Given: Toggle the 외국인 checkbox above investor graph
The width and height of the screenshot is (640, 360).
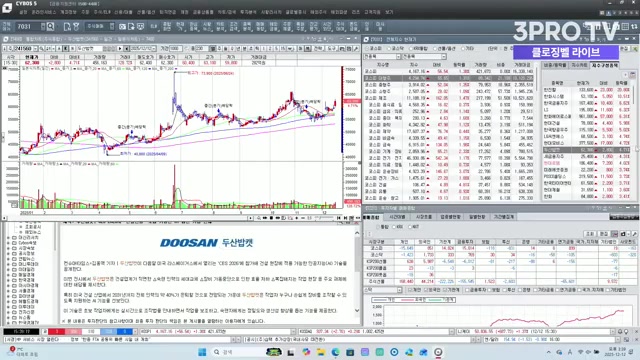Looking at the screenshot, I should [x=426, y=290].
